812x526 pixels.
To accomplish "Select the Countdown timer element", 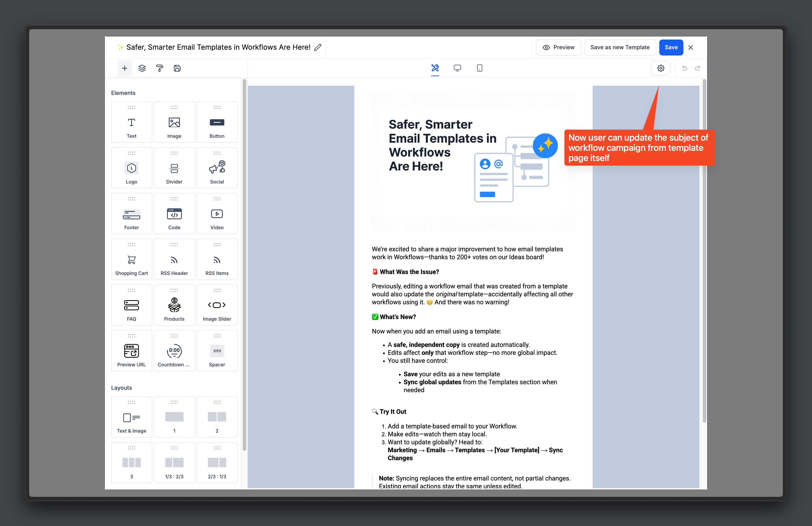I will pyautogui.click(x=174, y=351).
